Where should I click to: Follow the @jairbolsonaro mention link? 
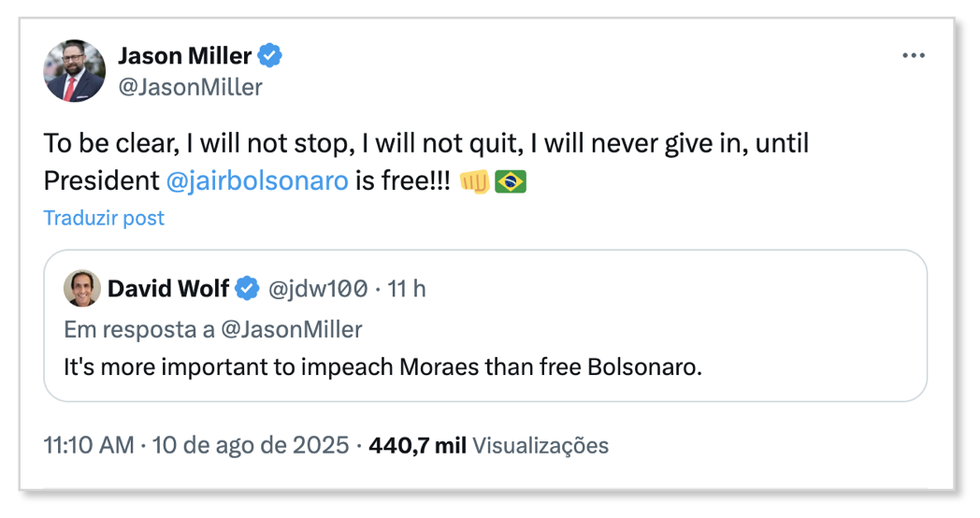tap(257, 180)
